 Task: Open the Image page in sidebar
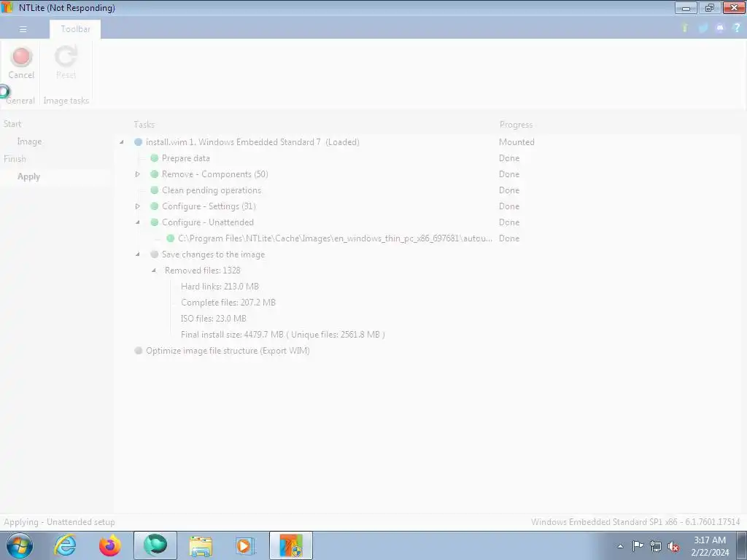29,141
